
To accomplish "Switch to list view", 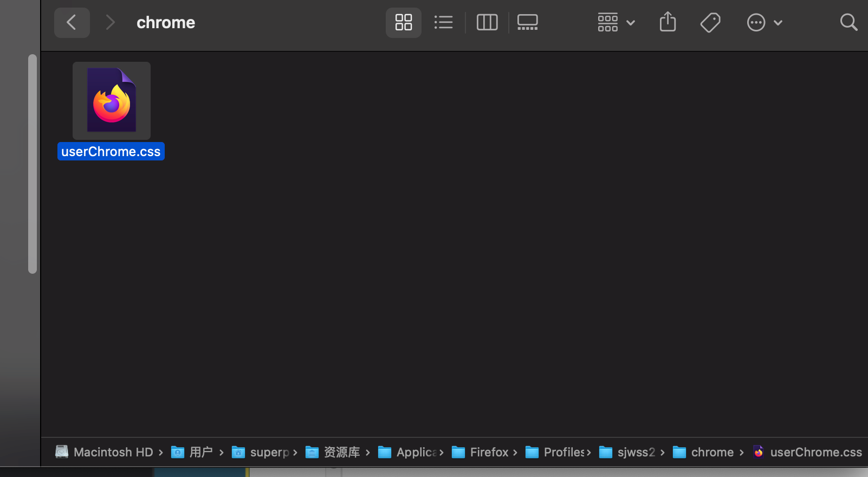I will point(443,22).
